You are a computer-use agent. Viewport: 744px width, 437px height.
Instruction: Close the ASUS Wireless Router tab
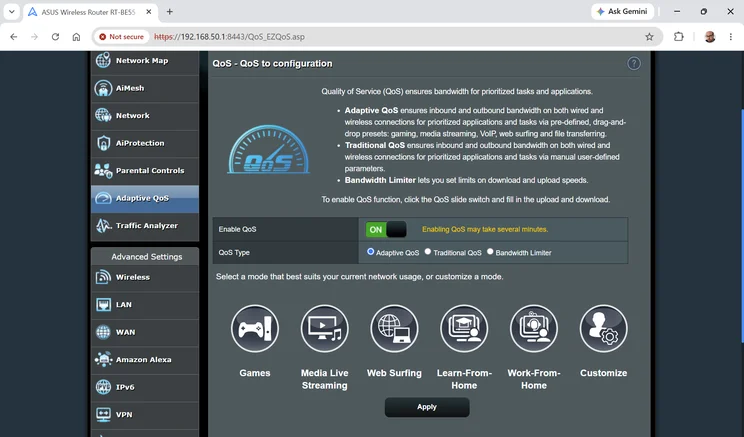point(149,12)
